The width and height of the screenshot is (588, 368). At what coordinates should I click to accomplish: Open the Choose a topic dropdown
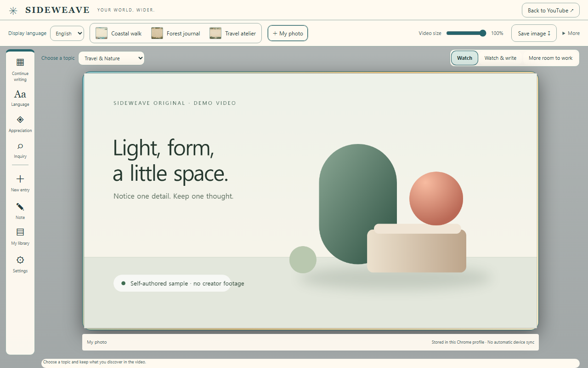pyautogui.click(x=112, y=58)
